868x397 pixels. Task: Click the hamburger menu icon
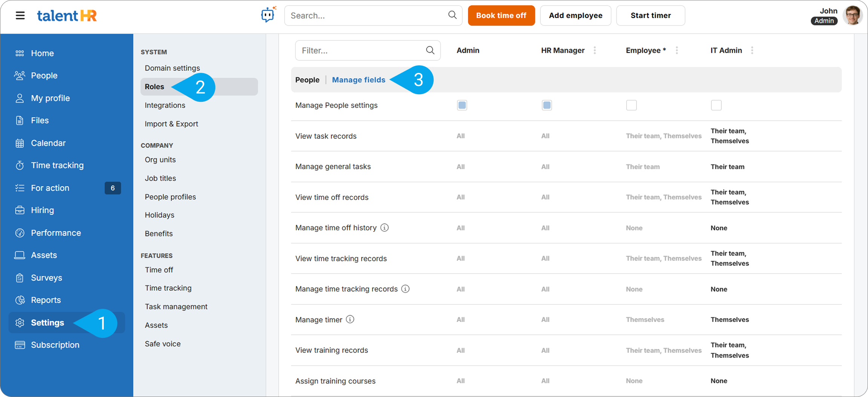click(20, 15)
